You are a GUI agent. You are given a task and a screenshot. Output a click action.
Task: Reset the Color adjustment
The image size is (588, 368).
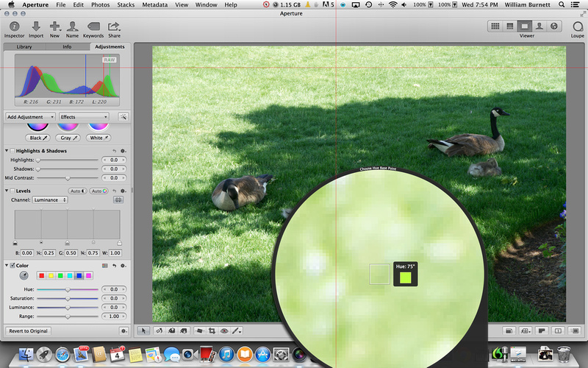[115, 266]
